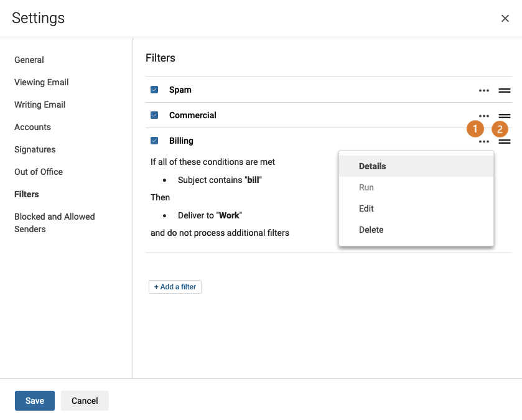This screenshot has height=420, width=522.
Task: Cancel the settings changes
Action: point(85,401)
